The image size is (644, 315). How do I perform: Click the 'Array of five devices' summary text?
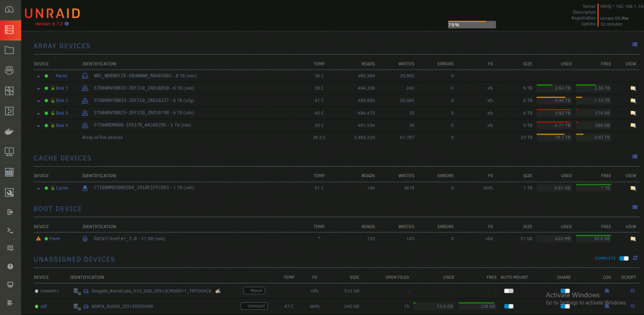click(x=102, y=138)
